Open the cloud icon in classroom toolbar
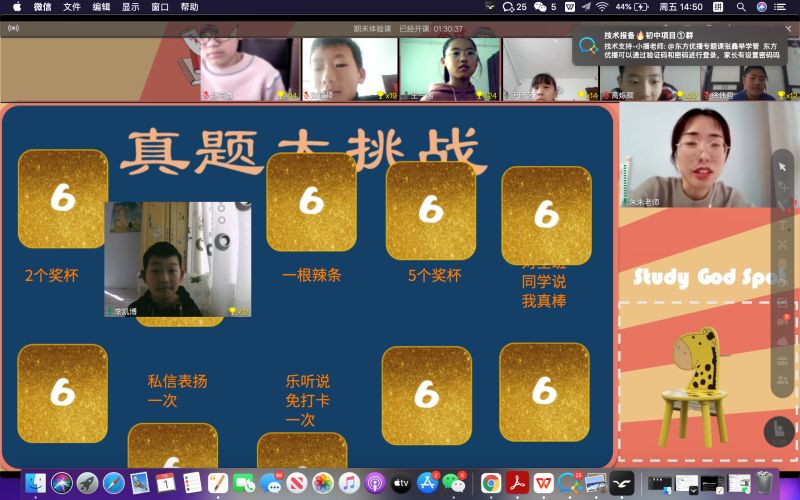Screen dimensions: 800x500 pos(782,341)
